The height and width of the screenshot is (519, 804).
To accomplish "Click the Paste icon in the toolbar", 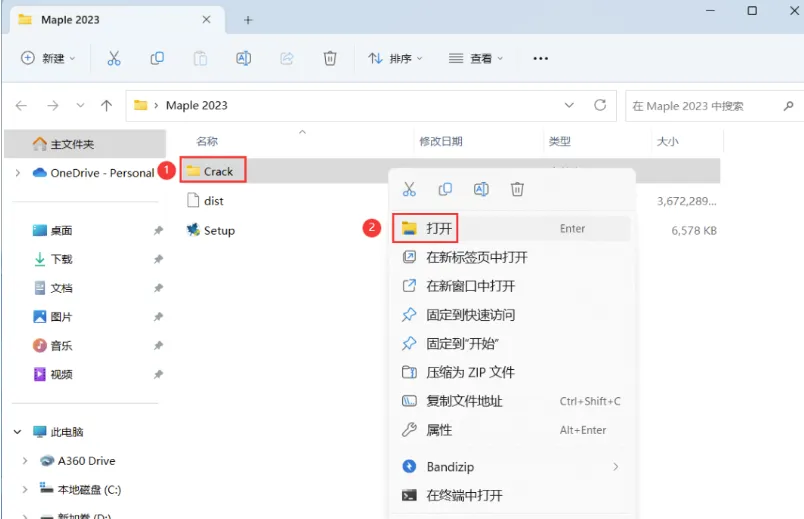I will tap(200, 58).
